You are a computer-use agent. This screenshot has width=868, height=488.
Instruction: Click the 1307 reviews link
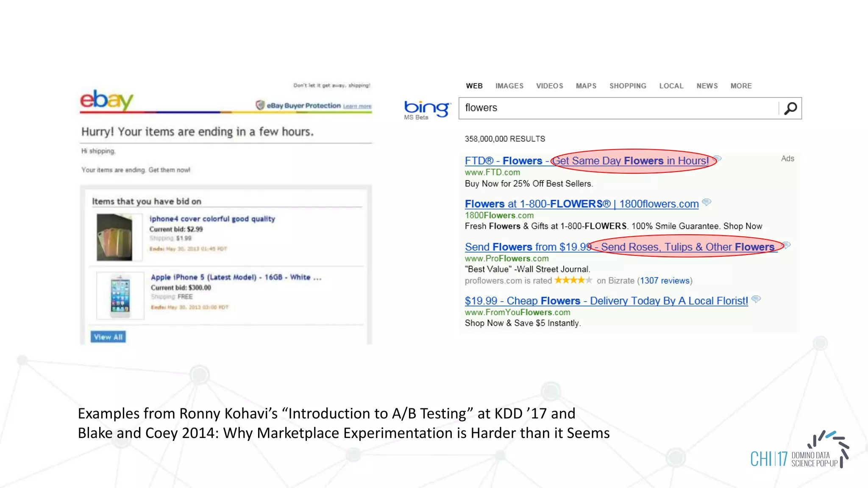(x=665, y=280)
